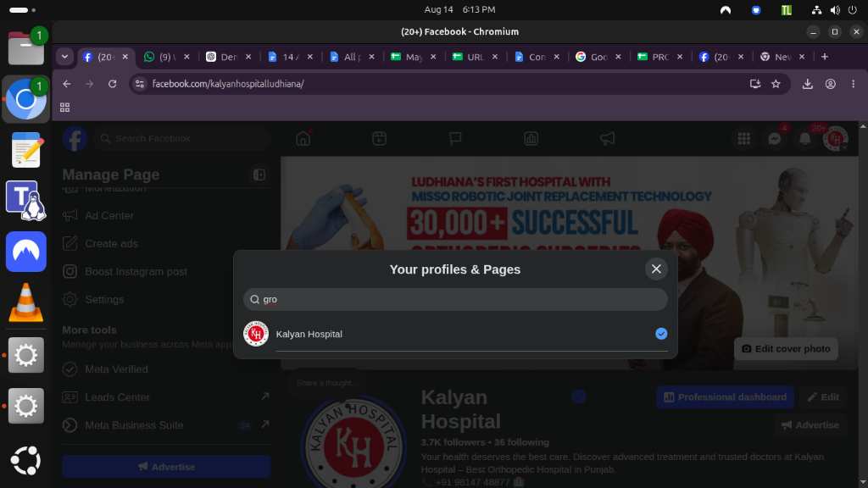
Task: Open the Chromium three-dot menu
Action: coord(853,84)
